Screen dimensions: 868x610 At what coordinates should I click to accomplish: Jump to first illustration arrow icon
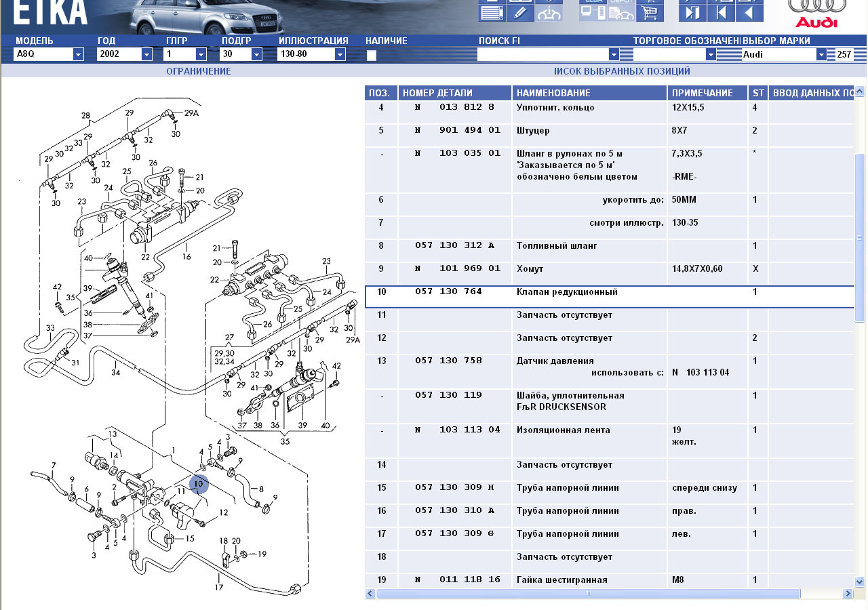(721, 12)
